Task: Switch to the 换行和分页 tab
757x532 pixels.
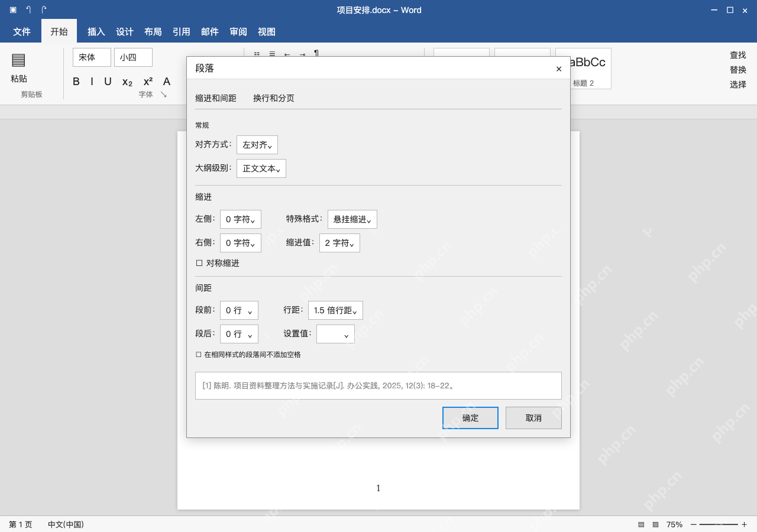Action: pos(274,98)
